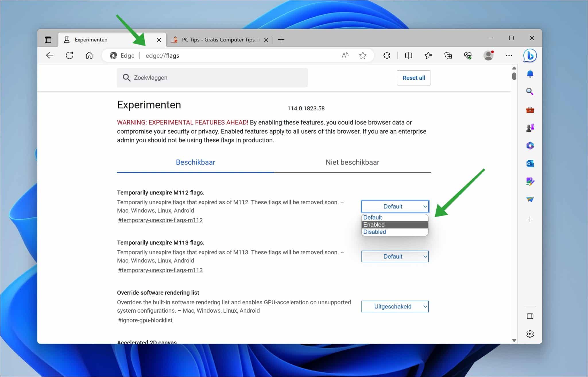
Task: Open Browser essentials heart icon
Action: pyautogui.click(x=467, y=55)
